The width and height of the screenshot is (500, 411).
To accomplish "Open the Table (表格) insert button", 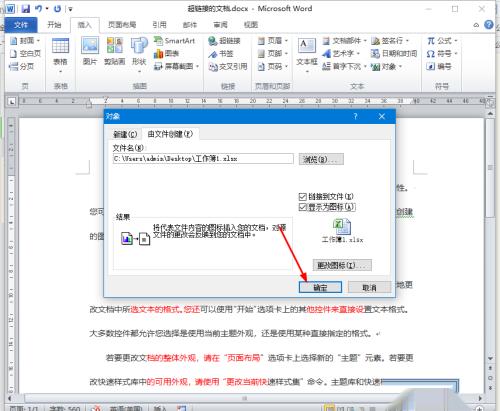I will coord(60,55).
